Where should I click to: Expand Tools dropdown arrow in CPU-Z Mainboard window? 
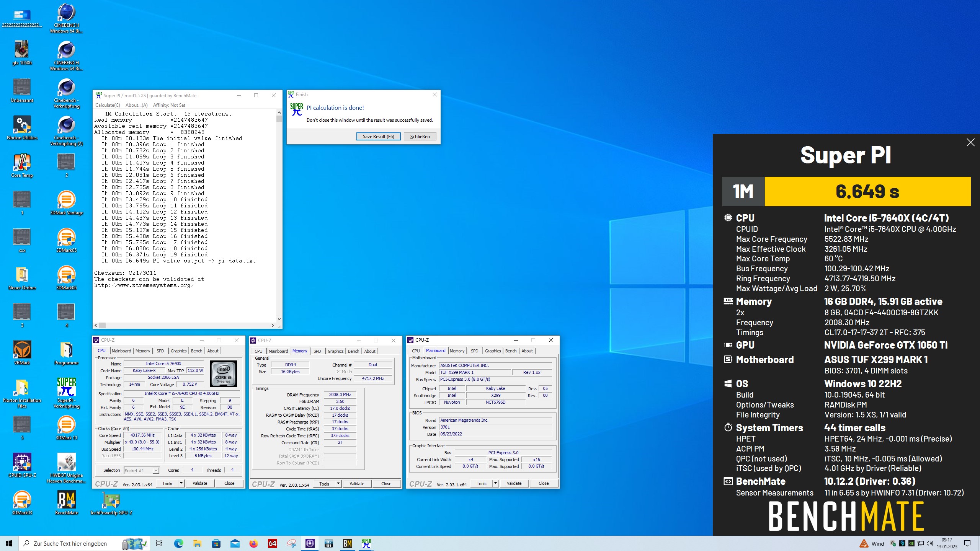click(495, 483)
